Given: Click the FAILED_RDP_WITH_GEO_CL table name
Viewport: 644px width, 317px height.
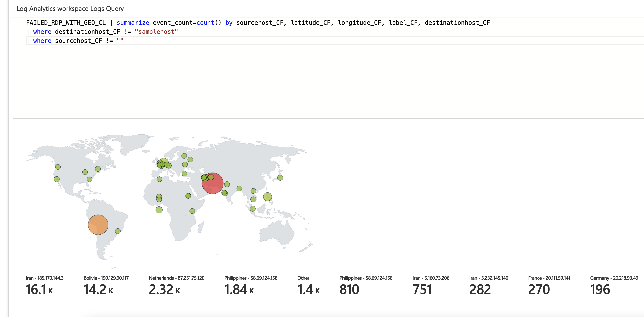Looking at the screenshot, I should (66, 22).
